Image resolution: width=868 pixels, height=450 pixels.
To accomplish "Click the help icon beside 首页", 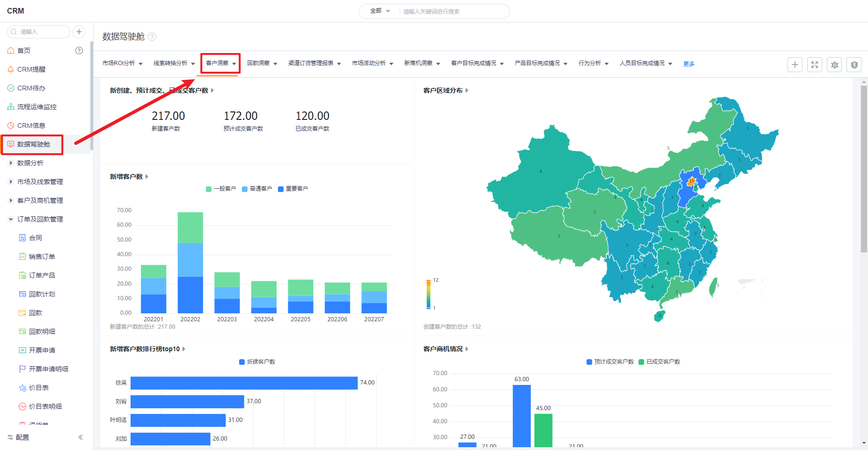I will pos(79,51).
